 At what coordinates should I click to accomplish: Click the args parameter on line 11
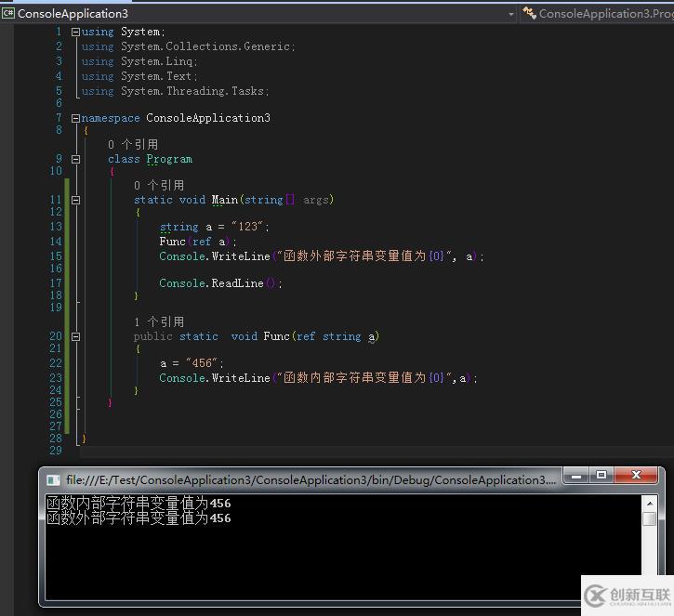tap(316, 200)
